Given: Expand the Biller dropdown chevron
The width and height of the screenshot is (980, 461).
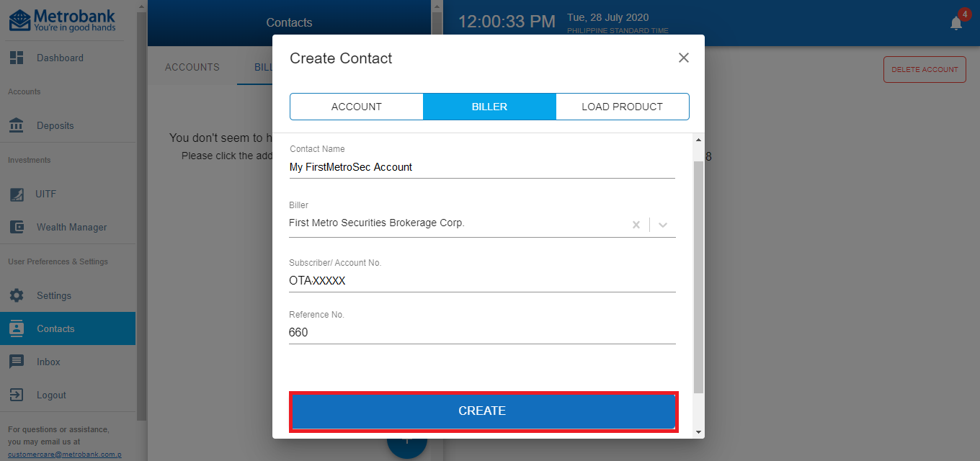Looking at the screenshot, I should click(663, 225).
